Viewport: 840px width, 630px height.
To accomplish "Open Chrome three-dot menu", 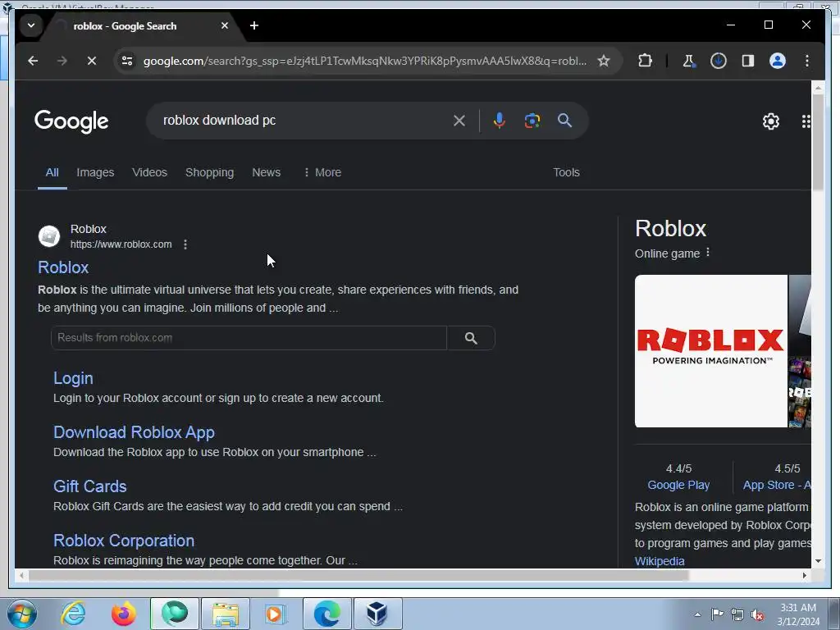I will click(807, 61).
